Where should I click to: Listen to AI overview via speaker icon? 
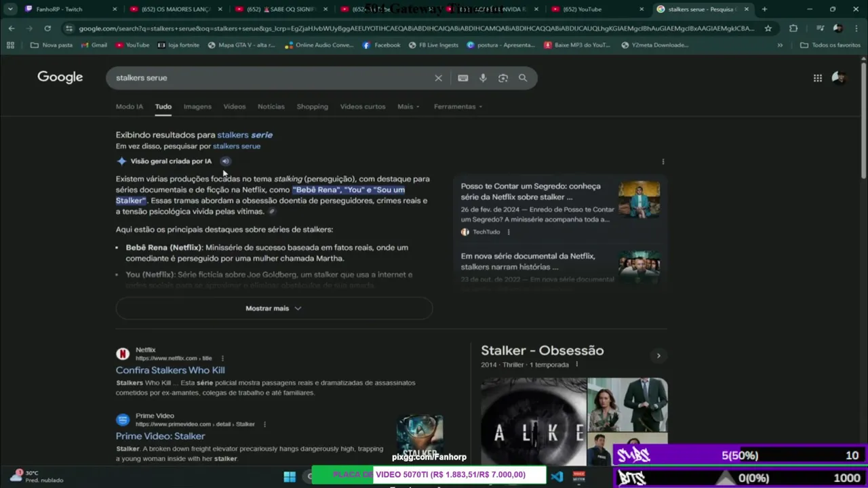[225, 161]
